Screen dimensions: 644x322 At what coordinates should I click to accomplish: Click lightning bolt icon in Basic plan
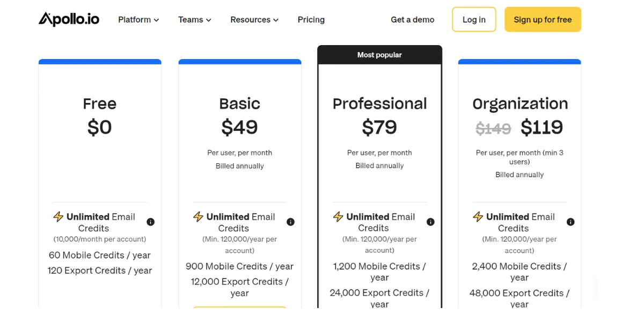click(x=198, y=217)
